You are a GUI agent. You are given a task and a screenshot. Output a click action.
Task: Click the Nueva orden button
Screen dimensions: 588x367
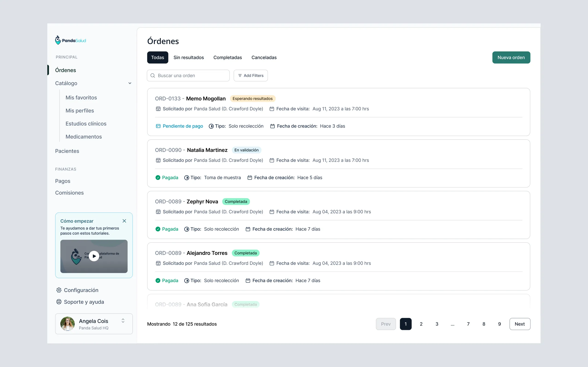pyautogui.click(x=511, y=58)
